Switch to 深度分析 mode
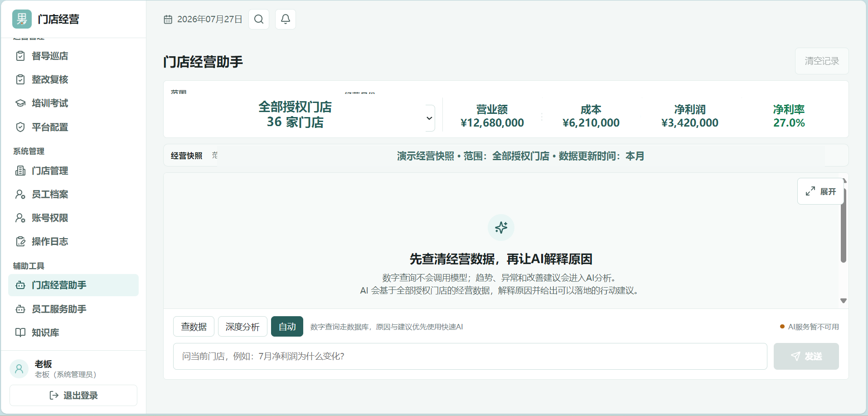Viewport: 868px width, 416px height. (x=242, y=327)
